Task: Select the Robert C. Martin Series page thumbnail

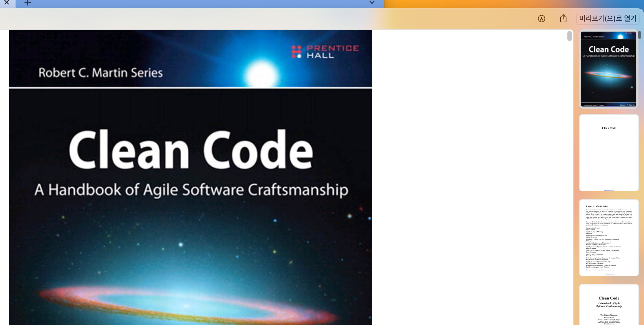Action: click(609, 237)
